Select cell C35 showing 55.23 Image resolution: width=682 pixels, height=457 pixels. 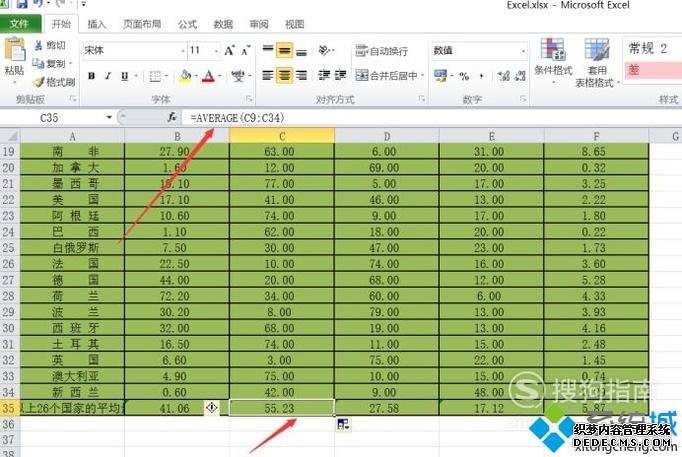(x=282, y=408)
